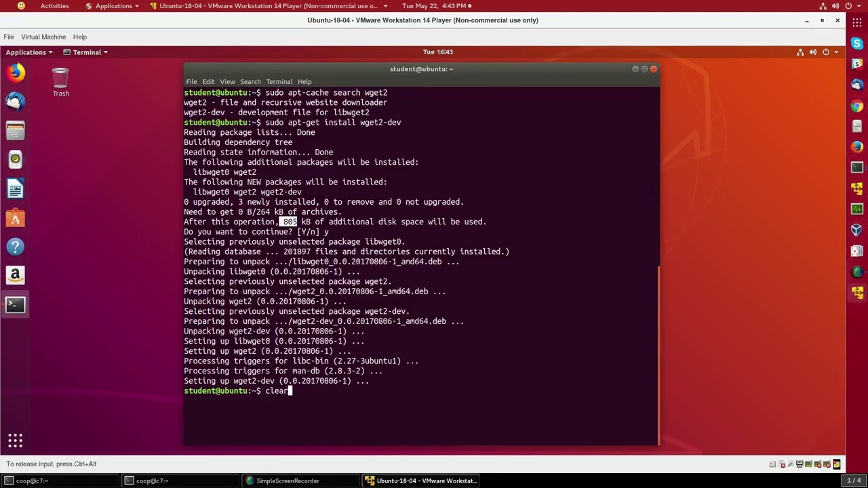Viewport: 868px width, 488px height.
Task: Open system monitor in host right dock
Action: (857, 209)
